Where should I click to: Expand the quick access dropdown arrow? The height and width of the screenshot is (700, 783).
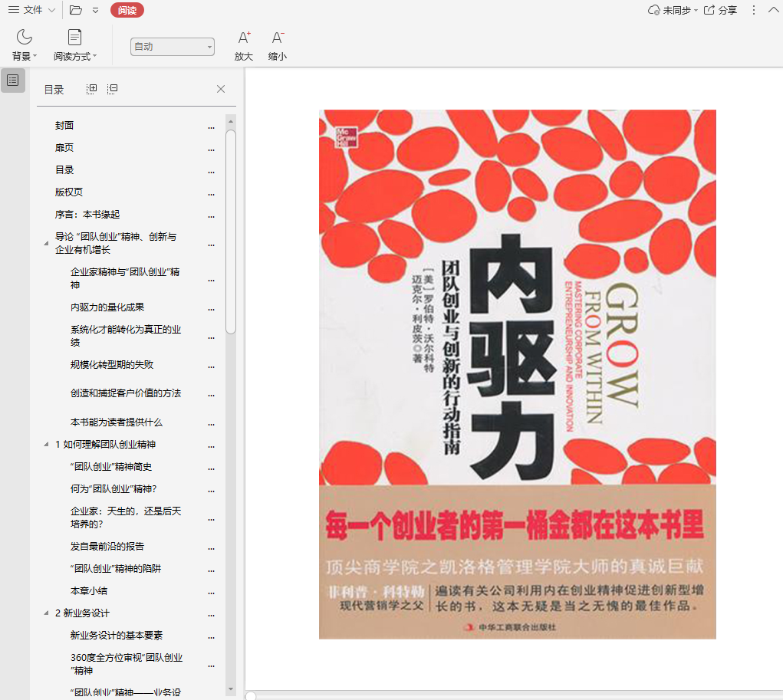[x=95, y=11]
